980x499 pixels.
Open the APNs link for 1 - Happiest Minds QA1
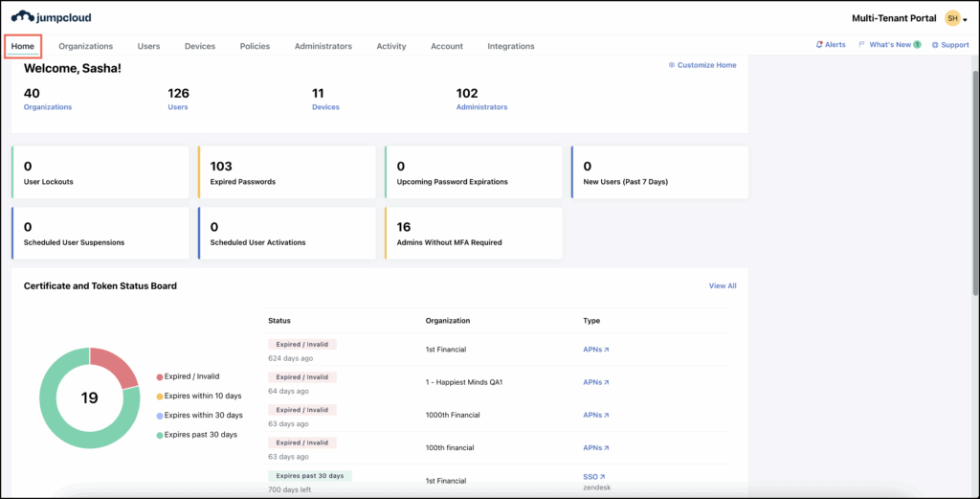click(x=595, y=382)
